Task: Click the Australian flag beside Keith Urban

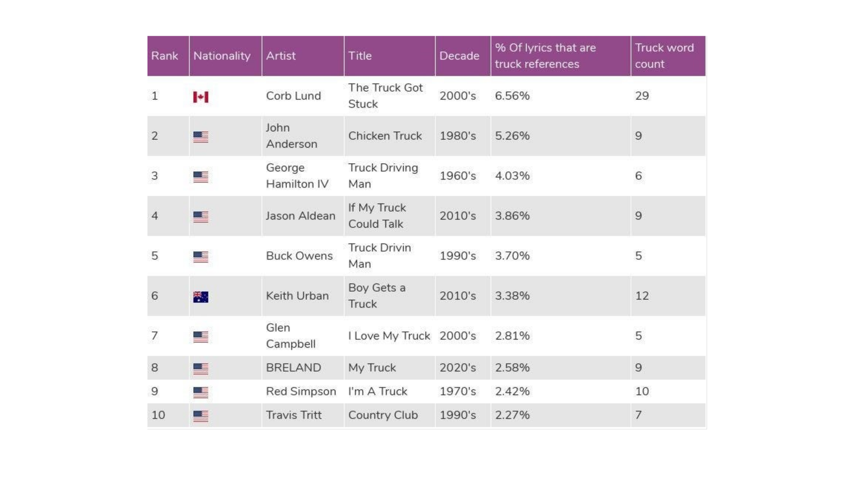Action: point(201,297)
